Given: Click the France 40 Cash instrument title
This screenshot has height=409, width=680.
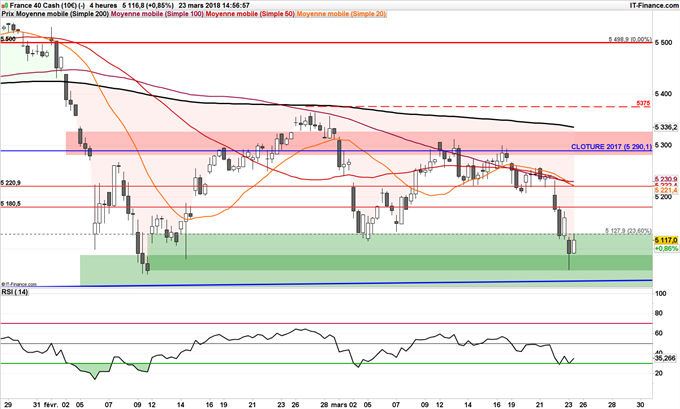Looking at the screenshot, I should [47, 6].
